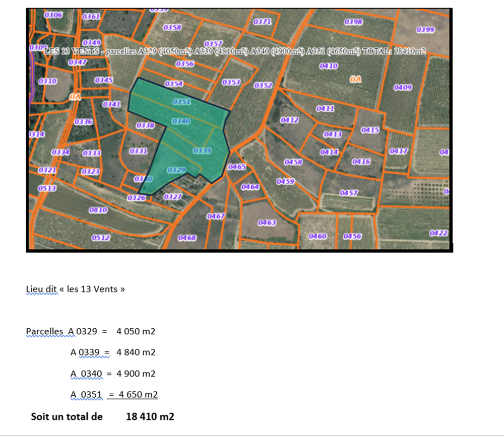Viewport: 504px width, 437px height.
Task: Click map parcel label 0810
Action: (x=98, y=210)
